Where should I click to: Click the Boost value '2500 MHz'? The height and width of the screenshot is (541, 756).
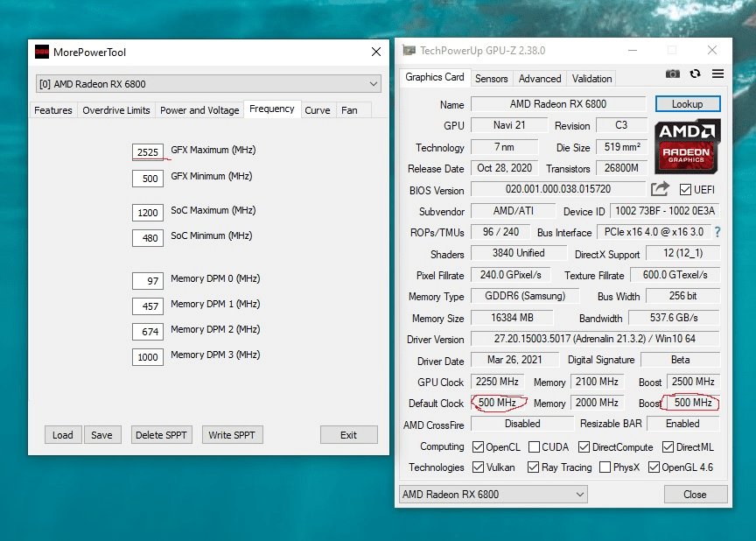pos(693,382)
